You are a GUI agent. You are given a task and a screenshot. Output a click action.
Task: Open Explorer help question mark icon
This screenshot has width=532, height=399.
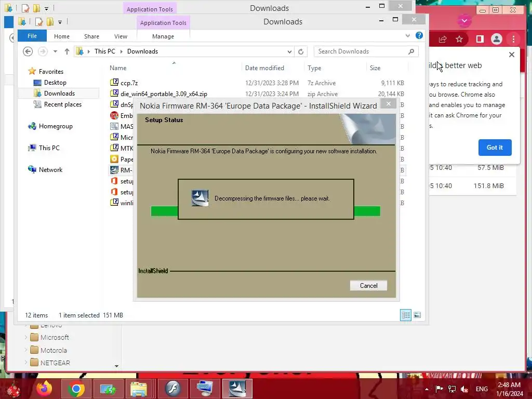419,35
